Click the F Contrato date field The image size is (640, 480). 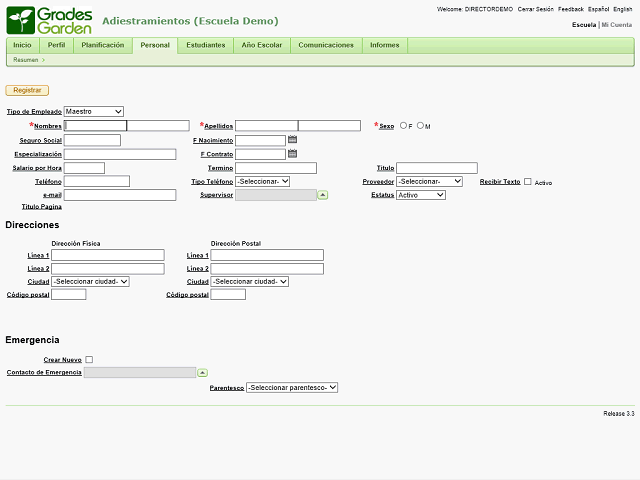pyautogui.click(x=260, y=154)
